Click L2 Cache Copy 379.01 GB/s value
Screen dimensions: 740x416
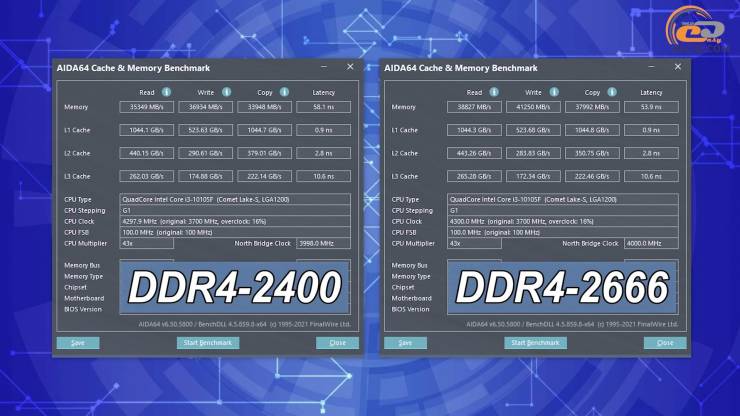pos(264,153)
